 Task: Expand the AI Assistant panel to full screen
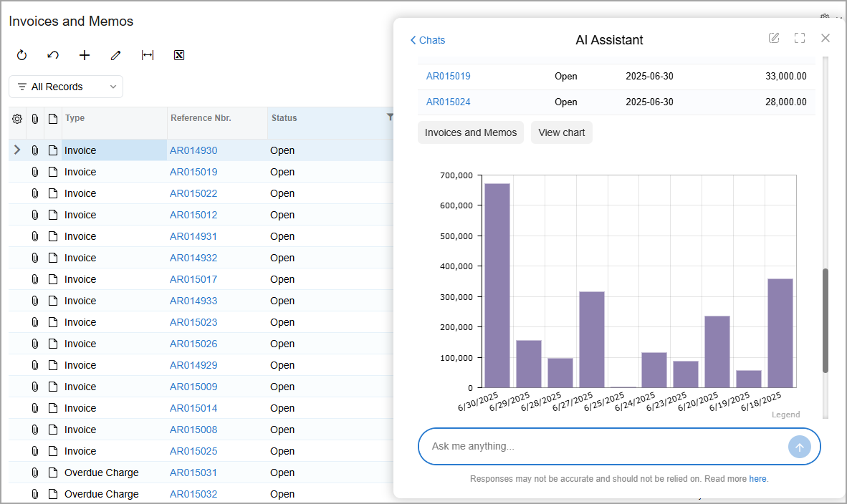tap(800, 38)
